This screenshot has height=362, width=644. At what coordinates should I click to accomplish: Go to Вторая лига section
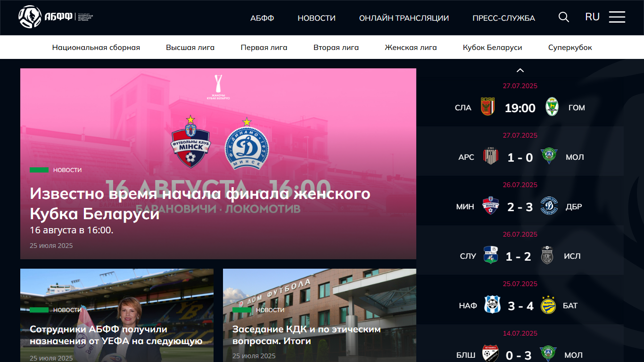click(x=336, y=47)
